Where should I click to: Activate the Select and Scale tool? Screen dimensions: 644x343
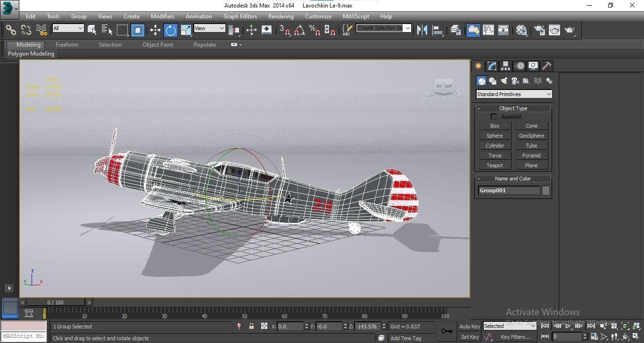pos(186,30)
